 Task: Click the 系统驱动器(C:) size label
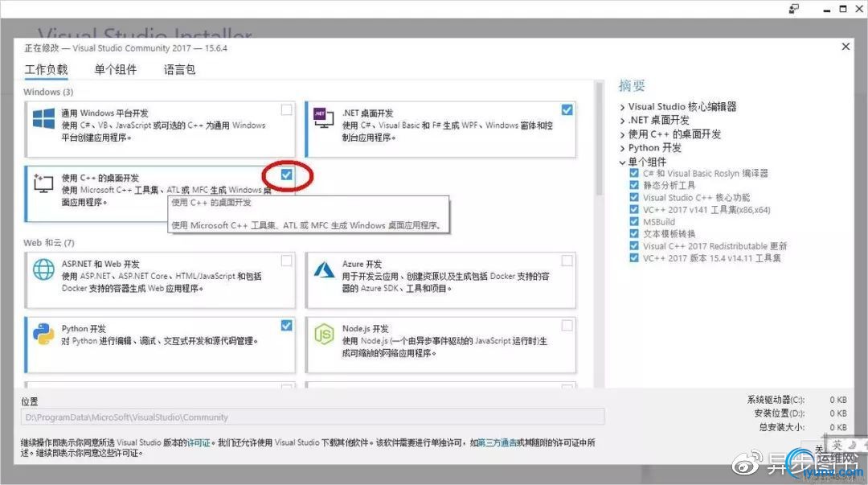click(776, 400)
